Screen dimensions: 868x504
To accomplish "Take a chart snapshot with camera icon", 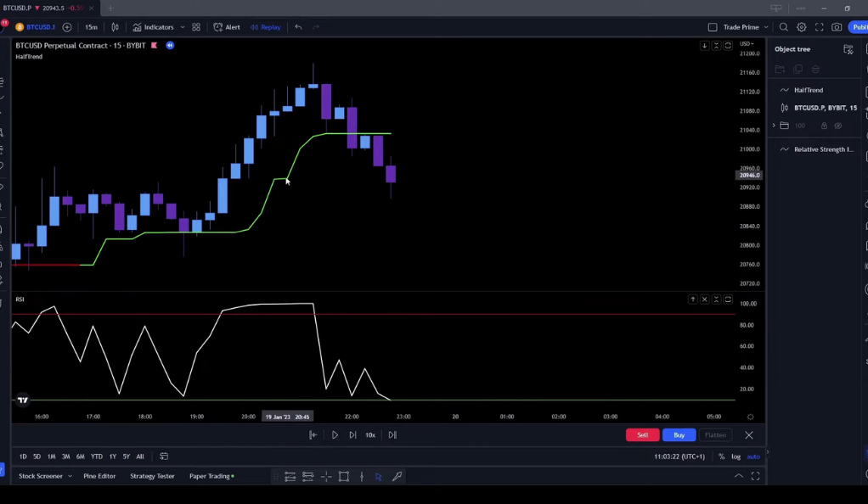I will (x=837, y=27).
